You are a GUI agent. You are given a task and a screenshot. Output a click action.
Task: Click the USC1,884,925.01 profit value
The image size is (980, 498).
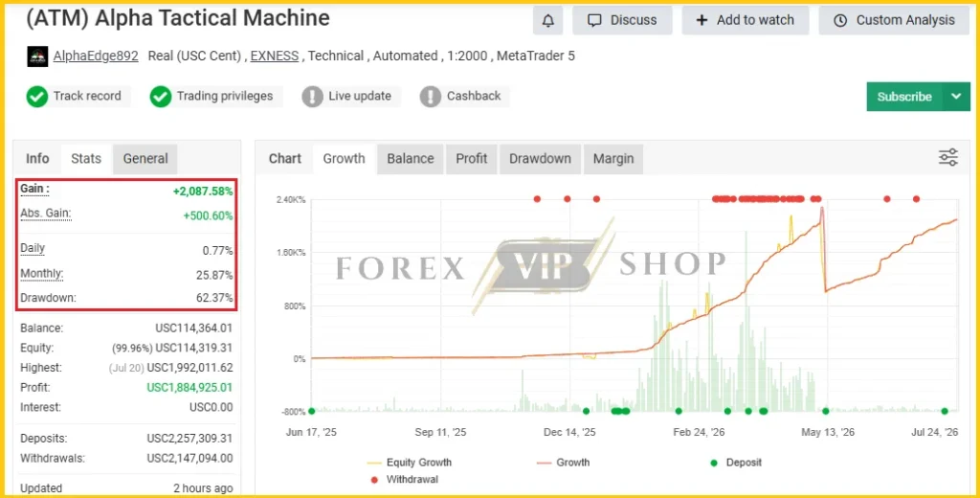(189, 387)
